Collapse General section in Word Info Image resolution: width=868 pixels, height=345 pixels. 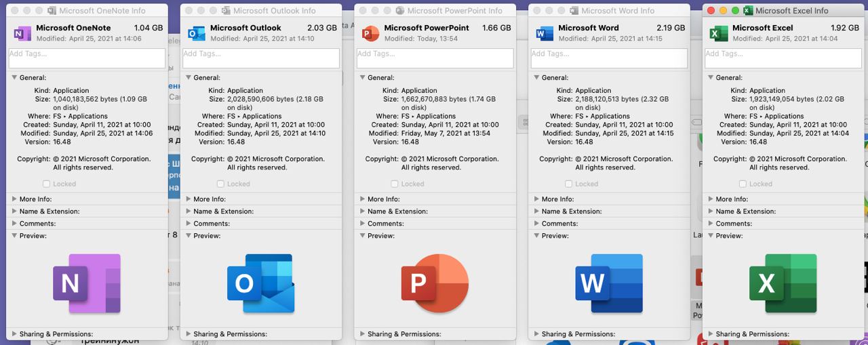[x=536, y=77]
